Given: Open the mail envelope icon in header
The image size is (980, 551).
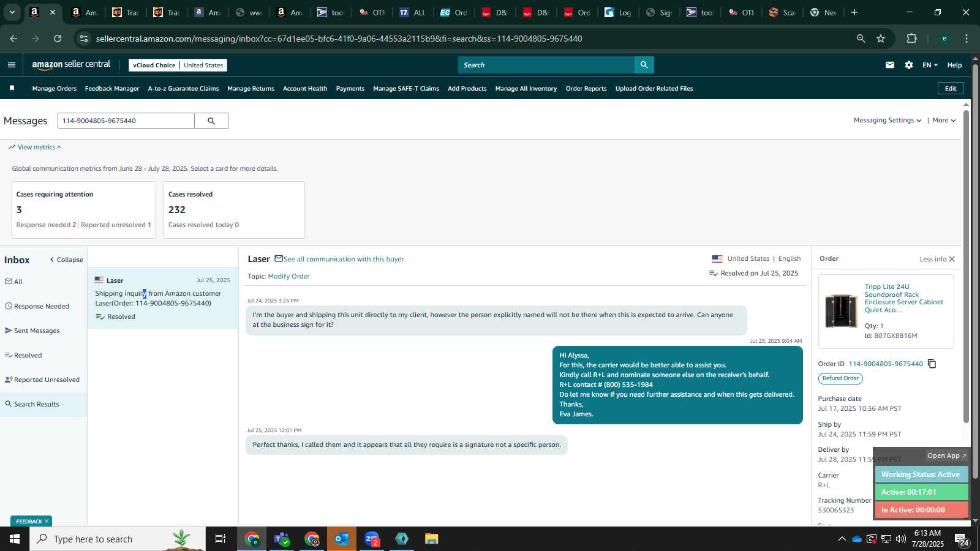Looking at the screenshot, I should [890, 65].
